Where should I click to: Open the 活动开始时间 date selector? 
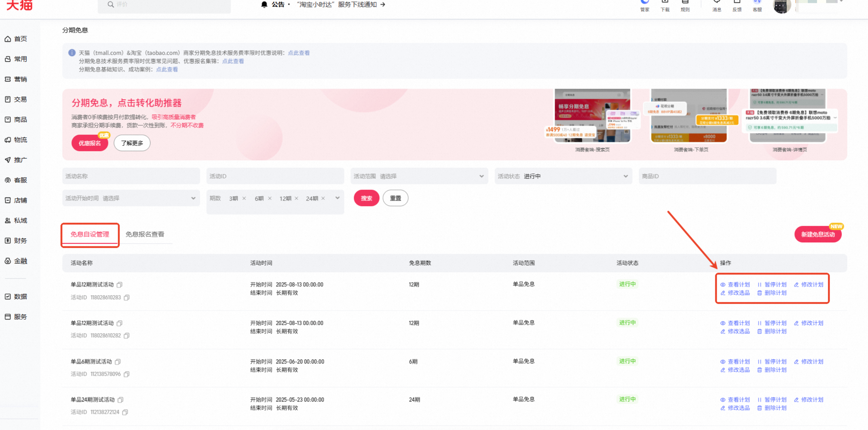131,198
